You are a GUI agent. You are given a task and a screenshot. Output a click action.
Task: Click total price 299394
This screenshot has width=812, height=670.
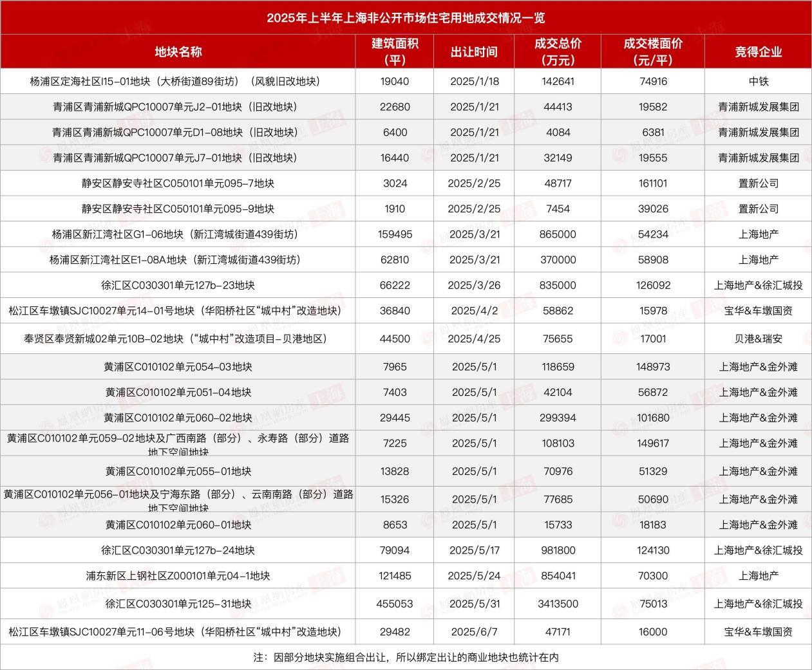click(x=558, y=418)
